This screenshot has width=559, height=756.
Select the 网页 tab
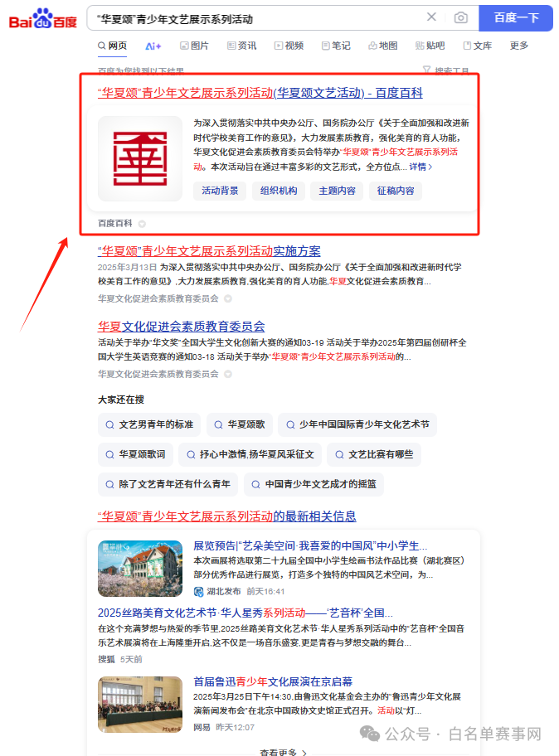point(112,46)
